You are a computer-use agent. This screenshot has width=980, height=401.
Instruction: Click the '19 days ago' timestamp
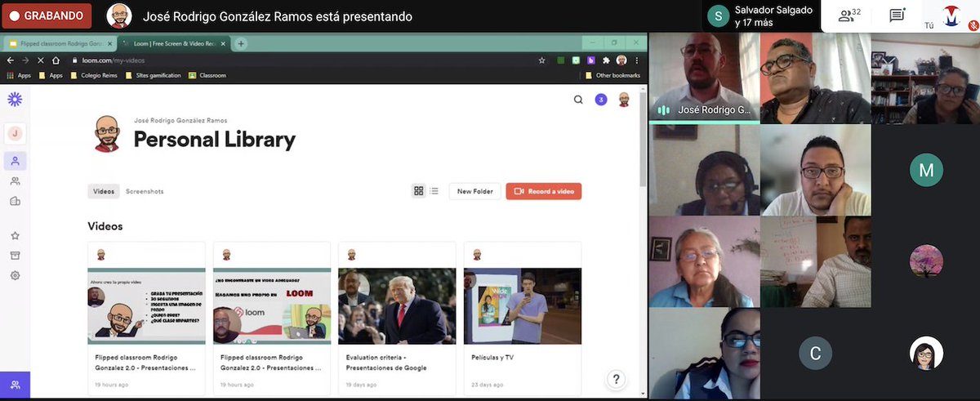(x=362, y=385)
